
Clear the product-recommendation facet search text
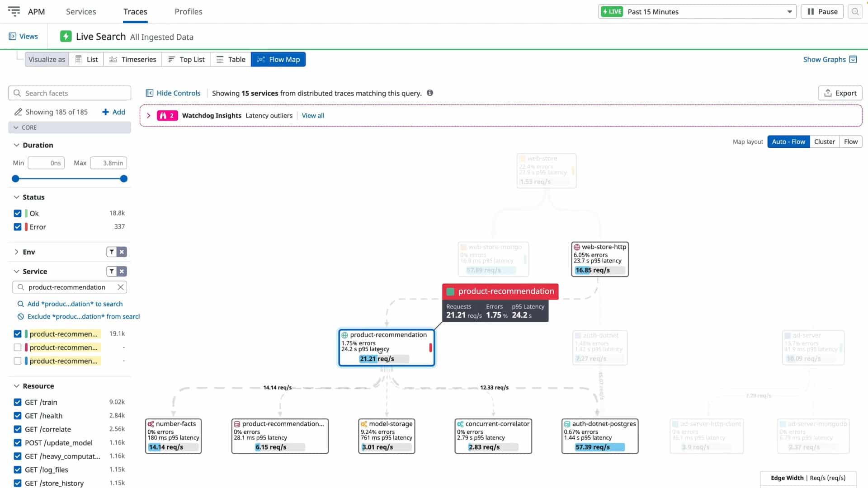click(x=120, y=287)
